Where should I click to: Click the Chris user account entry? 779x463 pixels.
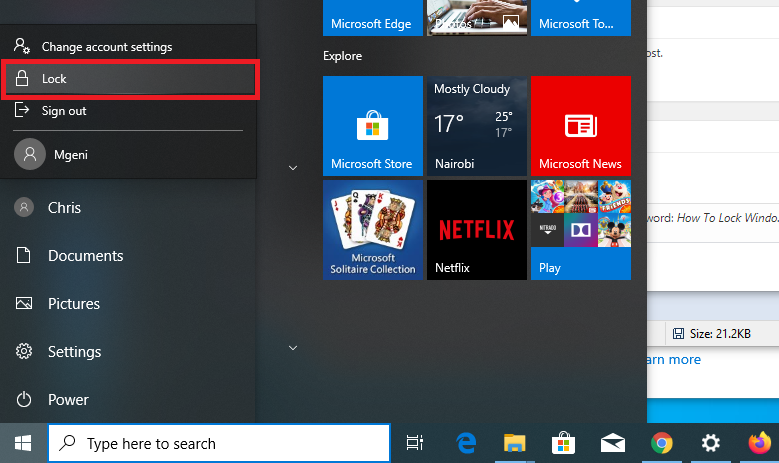pyautogui.click(x=128, y=207)
